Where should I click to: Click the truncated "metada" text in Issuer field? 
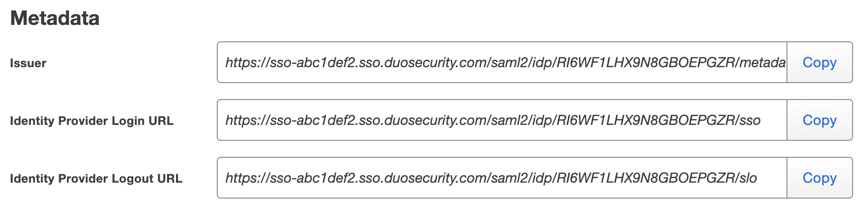(x=763, y=63)
